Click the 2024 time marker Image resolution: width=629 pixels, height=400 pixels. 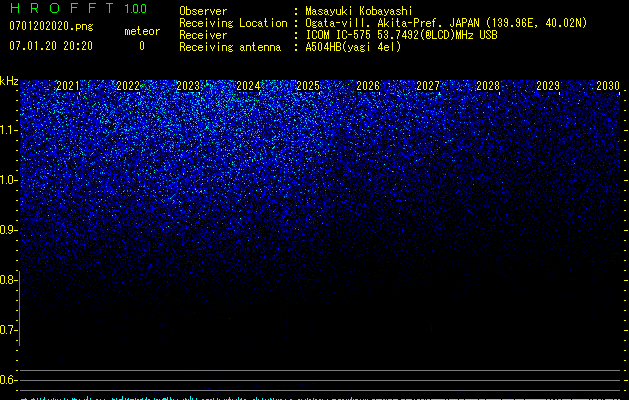[248, 86]
